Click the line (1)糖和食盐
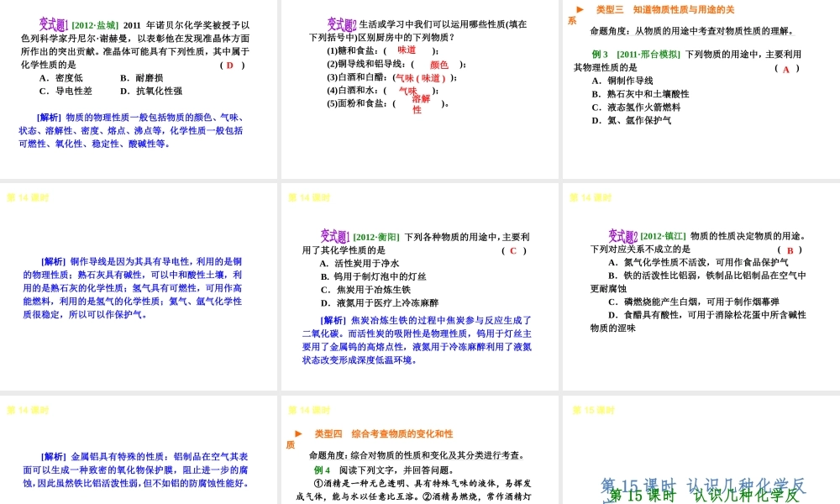Image resolution: width=840 pixels, height=504 pixels. pos(382,51)
